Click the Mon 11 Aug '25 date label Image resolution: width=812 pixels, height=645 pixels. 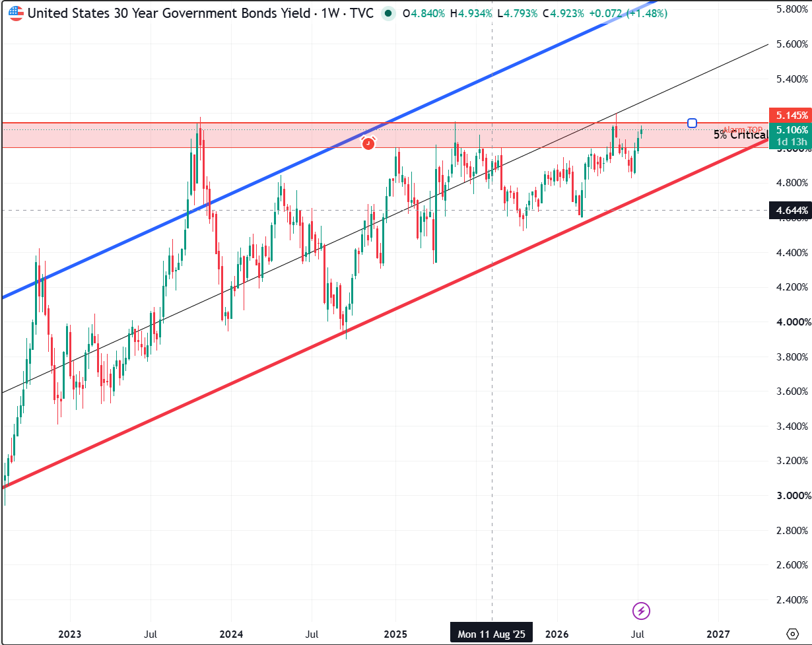[492, 634]
